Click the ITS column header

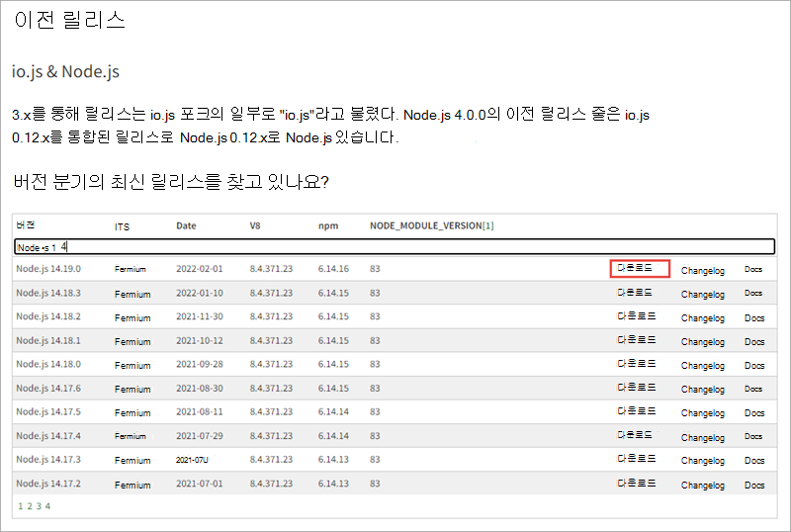pos(122,227)
